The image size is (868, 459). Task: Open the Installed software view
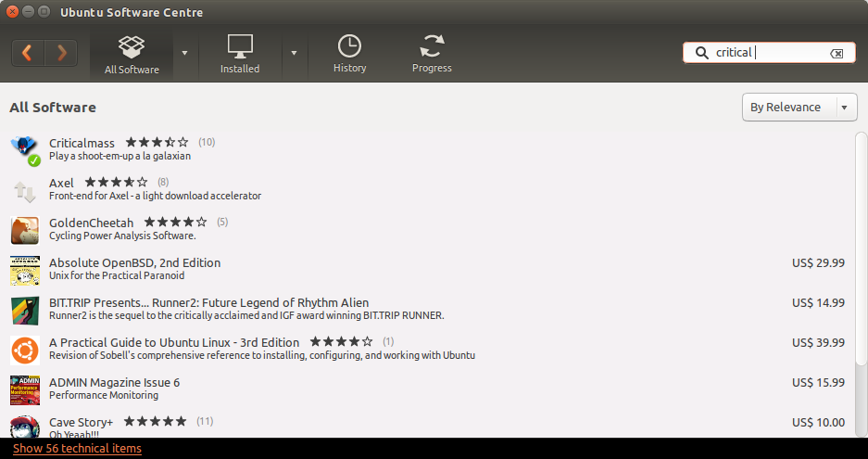(x=240, y=54)
